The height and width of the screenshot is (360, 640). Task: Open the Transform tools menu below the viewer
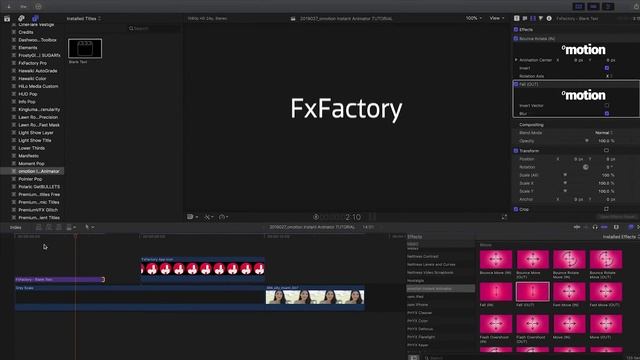209,217
